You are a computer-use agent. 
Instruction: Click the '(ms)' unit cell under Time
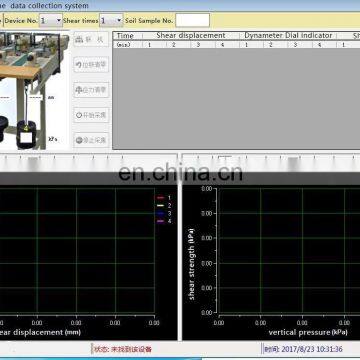[123, 44]
